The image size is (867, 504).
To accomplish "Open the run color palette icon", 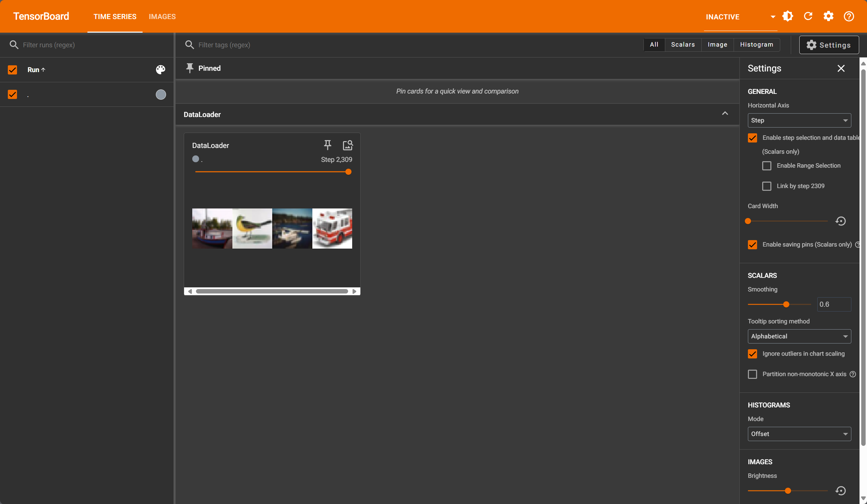I will click(x=160, y=70).
